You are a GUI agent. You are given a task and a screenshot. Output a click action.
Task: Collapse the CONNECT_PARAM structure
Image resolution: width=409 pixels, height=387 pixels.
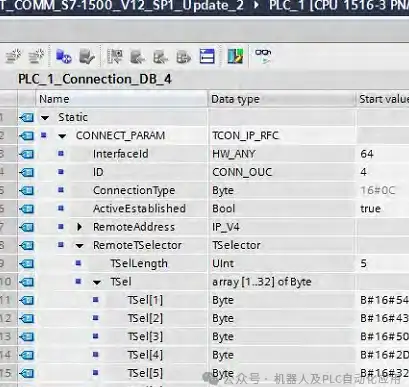coord(62,136)
